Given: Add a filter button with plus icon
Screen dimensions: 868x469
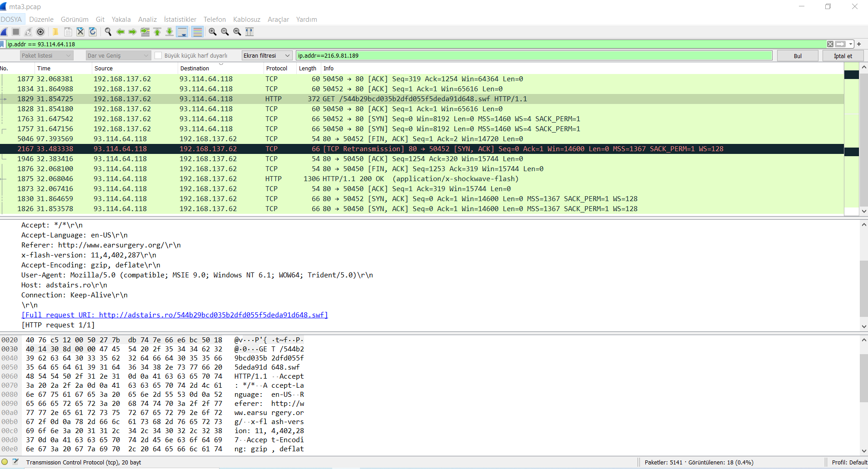Looking at the screenshot, I should (859, 44).
